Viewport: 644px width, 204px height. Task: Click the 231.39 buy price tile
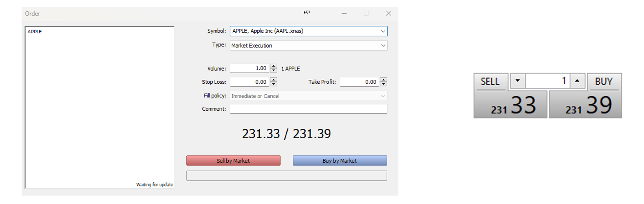(x=585, y=105)
